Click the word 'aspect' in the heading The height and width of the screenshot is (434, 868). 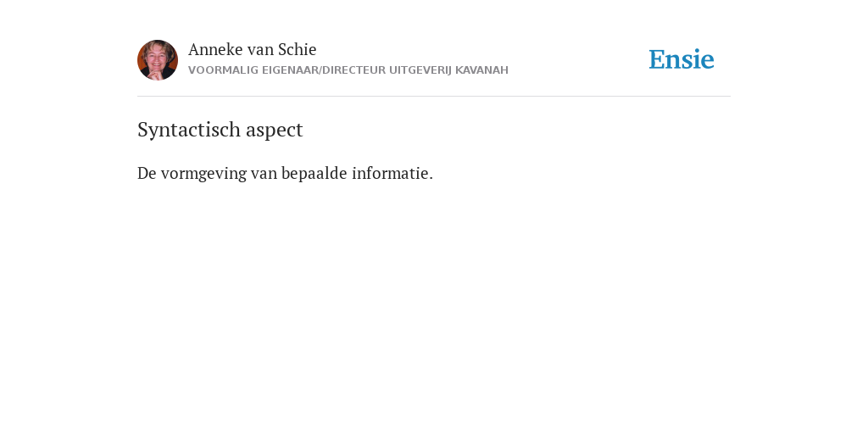pos(275,131)
